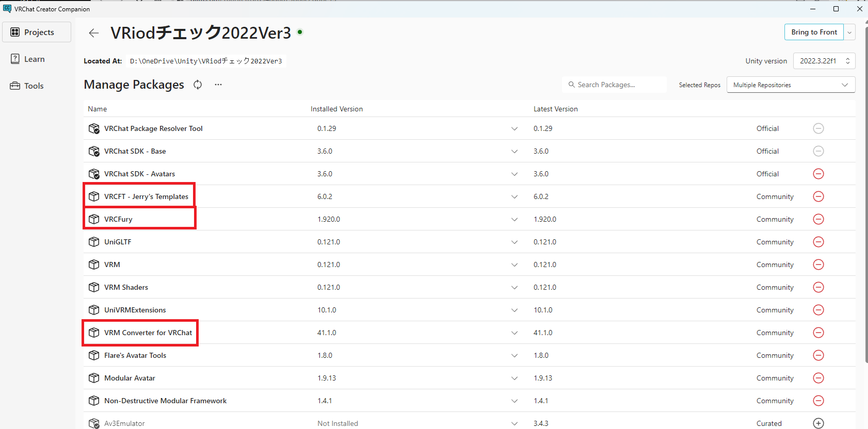Remove Flare's Avatar Tools package

point(818,355)
